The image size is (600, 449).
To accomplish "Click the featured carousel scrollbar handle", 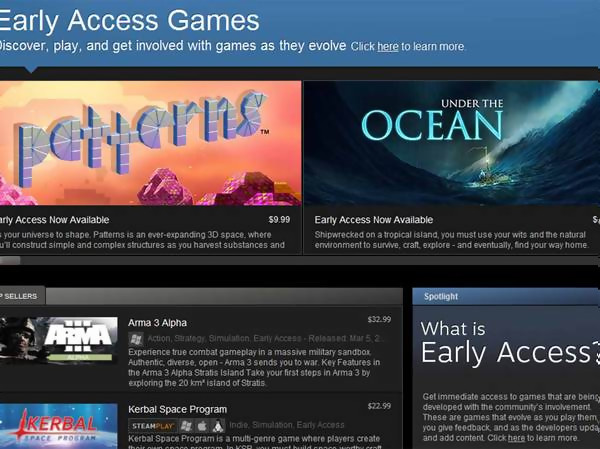I will [10, 261].
